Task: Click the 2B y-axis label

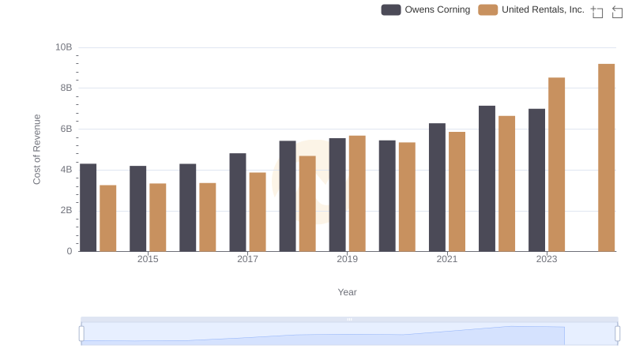Action: [66, 210]
